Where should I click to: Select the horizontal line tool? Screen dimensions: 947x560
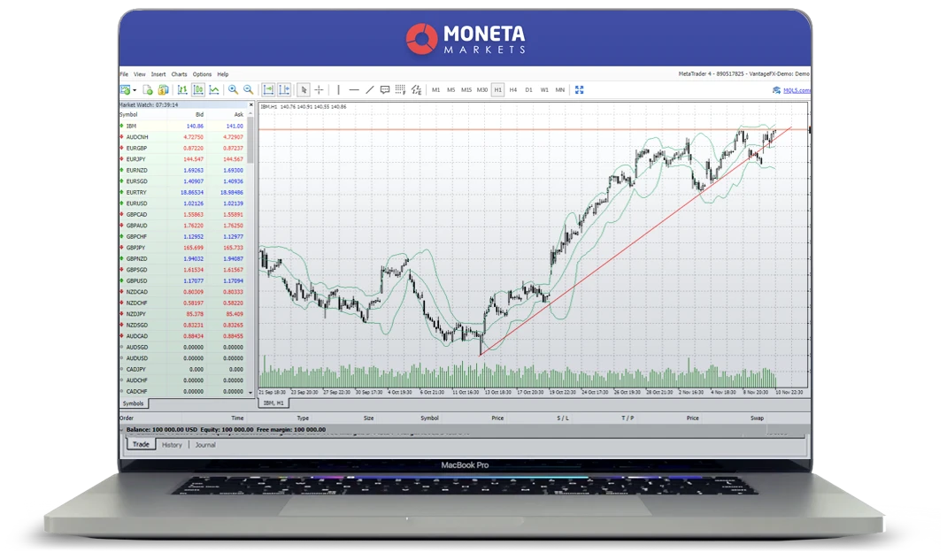click(x=354, y=89)
